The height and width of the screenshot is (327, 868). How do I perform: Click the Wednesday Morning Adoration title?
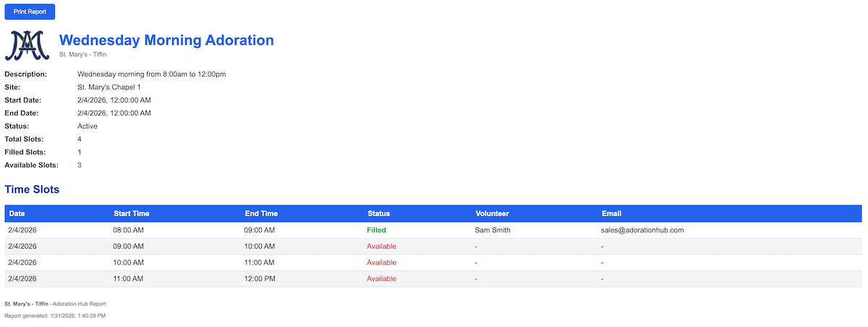[x=166, y=41]
